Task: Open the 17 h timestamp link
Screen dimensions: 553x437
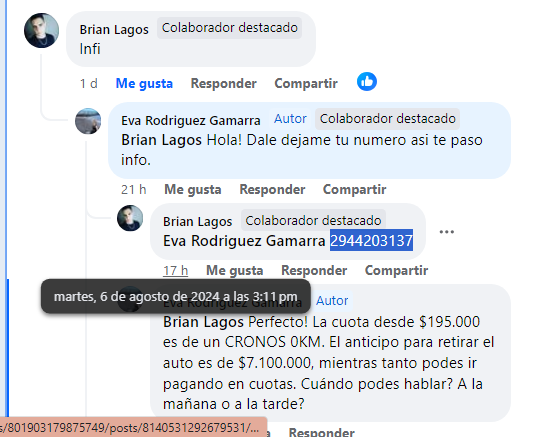Action: pos(175,271)
